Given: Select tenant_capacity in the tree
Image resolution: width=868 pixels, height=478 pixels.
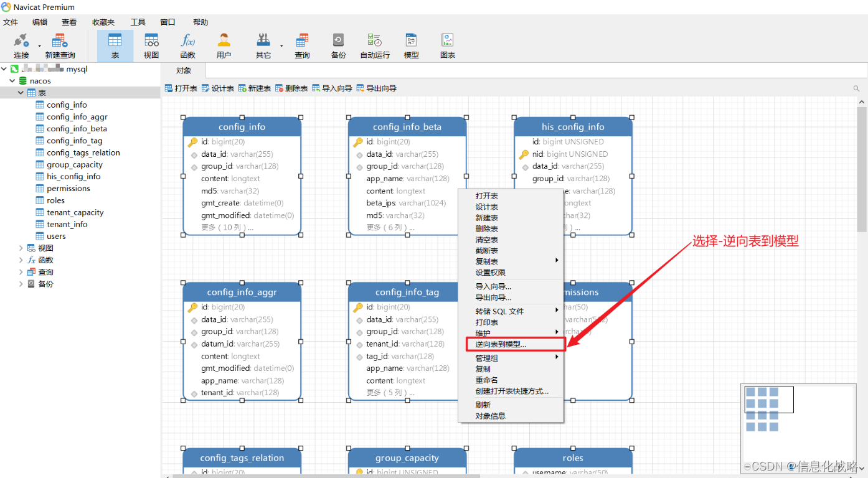Looking at the screenshot, I should (75, 212).
